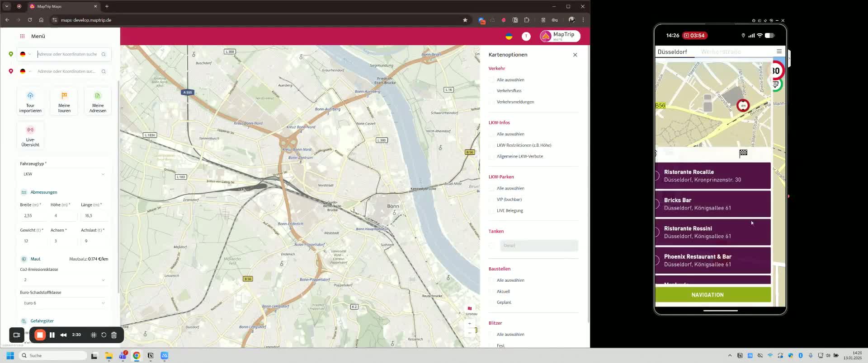
Task: Tap the 4m height restriction sign on the phone map
Action: tap(743, 105)
